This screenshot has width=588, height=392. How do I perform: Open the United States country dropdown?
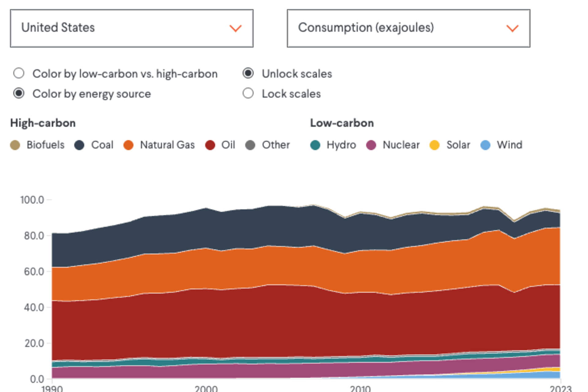point(132,28)
